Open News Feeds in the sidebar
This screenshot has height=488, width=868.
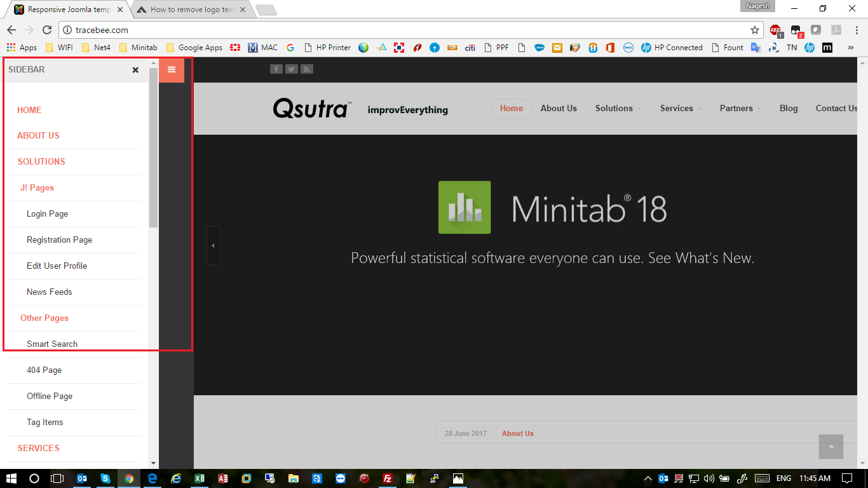point(49,292)
